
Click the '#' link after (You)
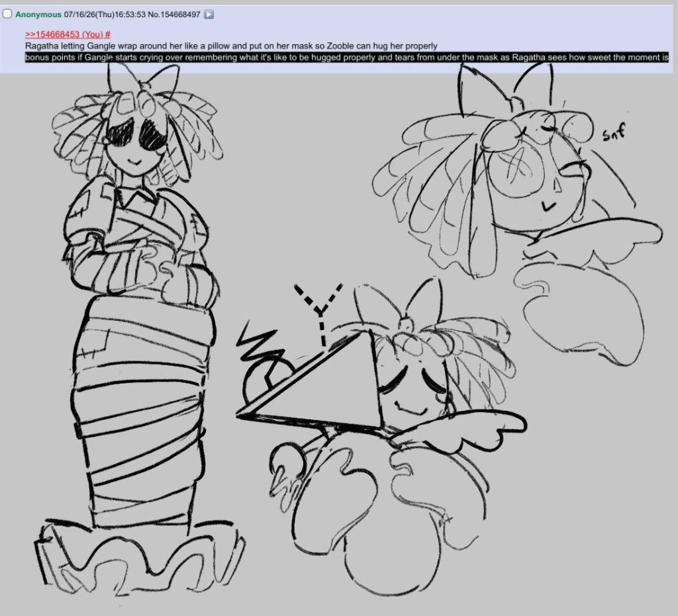[108, 34]
